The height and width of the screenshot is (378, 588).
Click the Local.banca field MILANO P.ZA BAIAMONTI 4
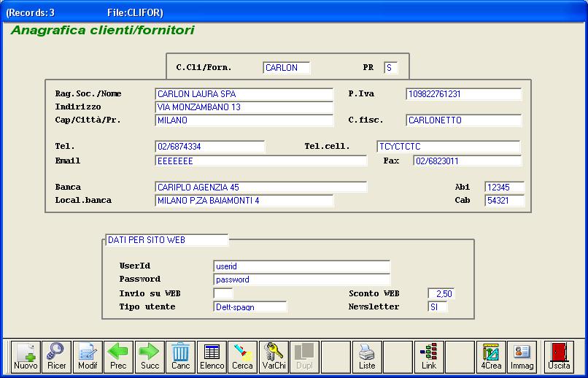pos(244,201)
